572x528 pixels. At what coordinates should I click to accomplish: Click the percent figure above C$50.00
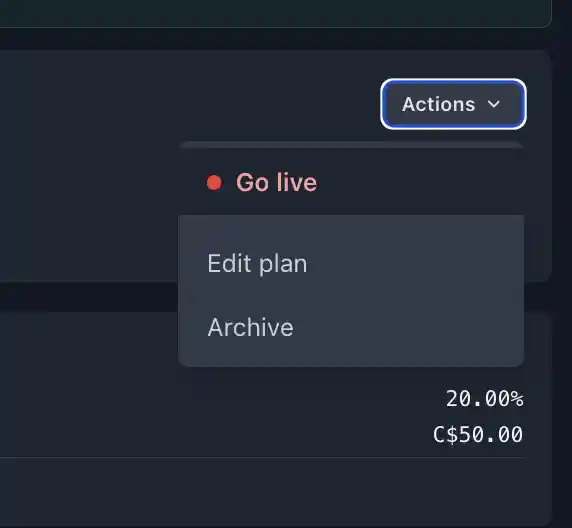[x=484, y=398]
